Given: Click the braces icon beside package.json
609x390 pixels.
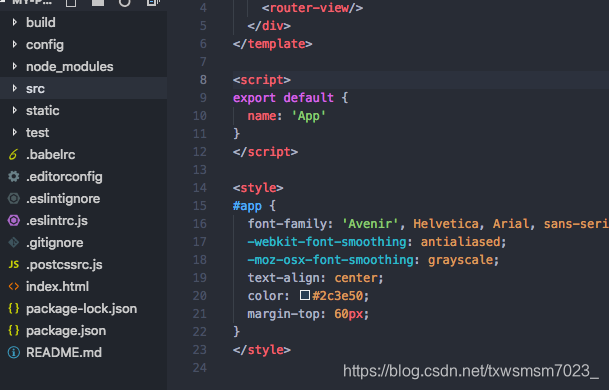Looking at the screenshot, I should (x=14, y=331).
